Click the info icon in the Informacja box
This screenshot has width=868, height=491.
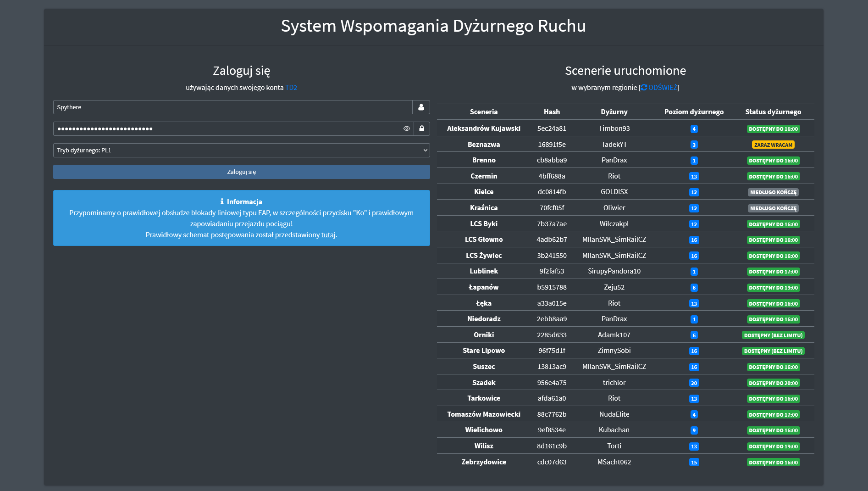(222, 201)
